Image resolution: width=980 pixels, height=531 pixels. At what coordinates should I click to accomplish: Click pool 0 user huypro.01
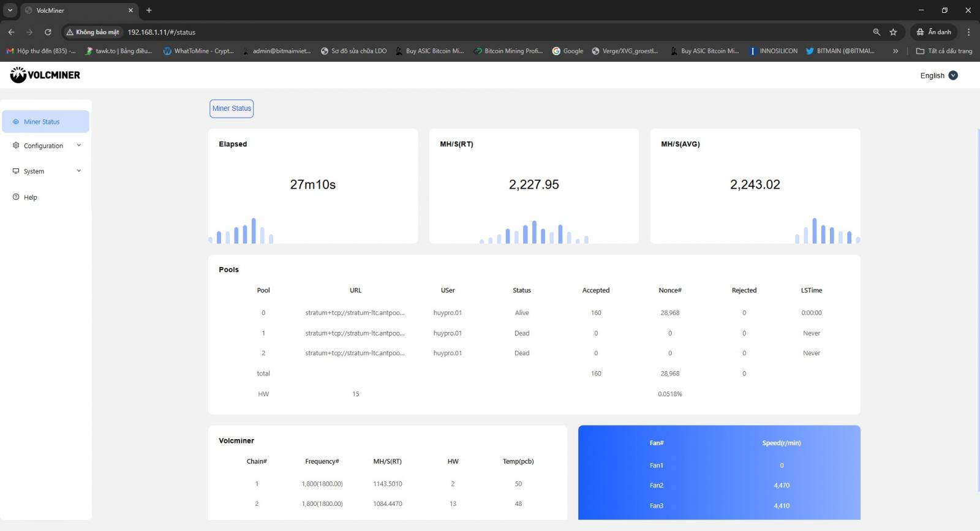448,313
